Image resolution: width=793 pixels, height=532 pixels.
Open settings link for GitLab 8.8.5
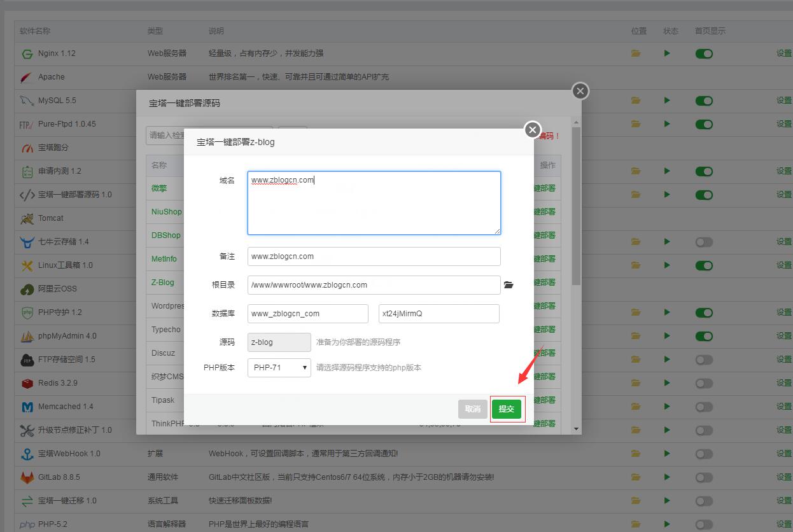coord(784,477)
